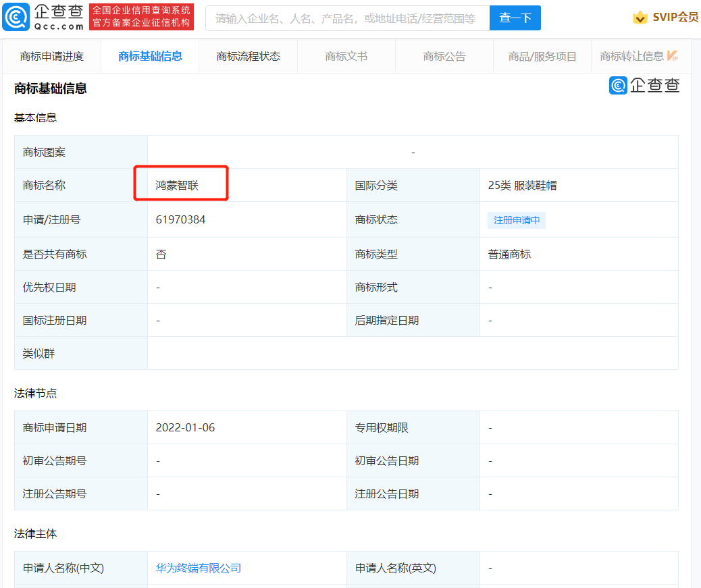The image size is (701, 588).
Task: Click the 注册申请中 status tag
Action: (x=516, y=221)
